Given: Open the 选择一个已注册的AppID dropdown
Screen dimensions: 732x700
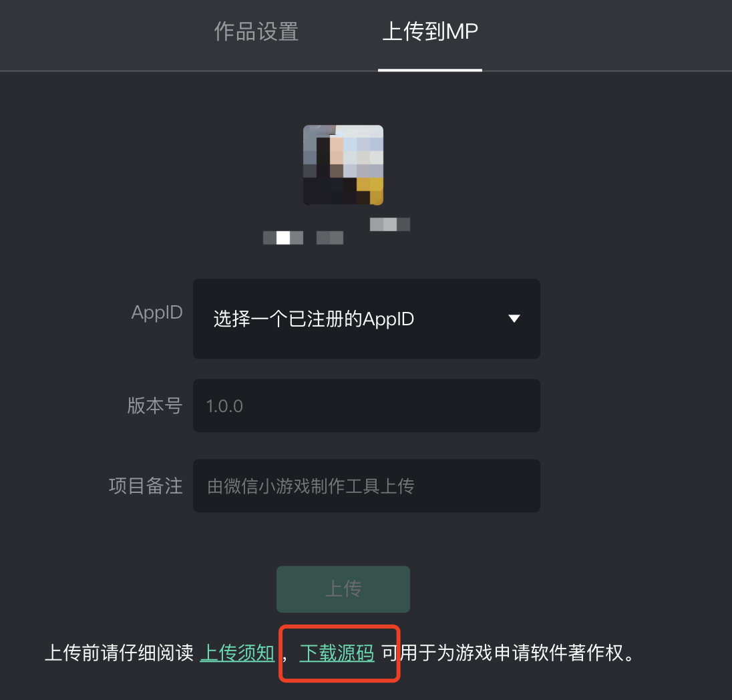Looking at the screenshot, I should pos(367,319).
